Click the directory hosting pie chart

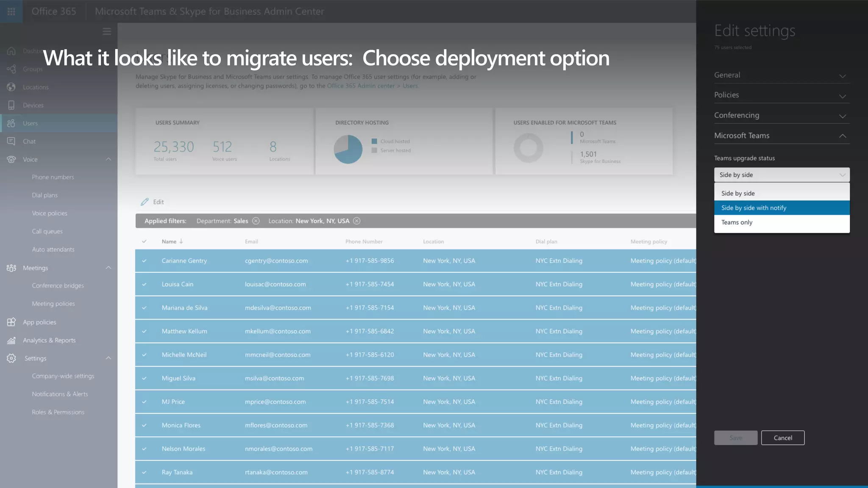pos(348,149)
